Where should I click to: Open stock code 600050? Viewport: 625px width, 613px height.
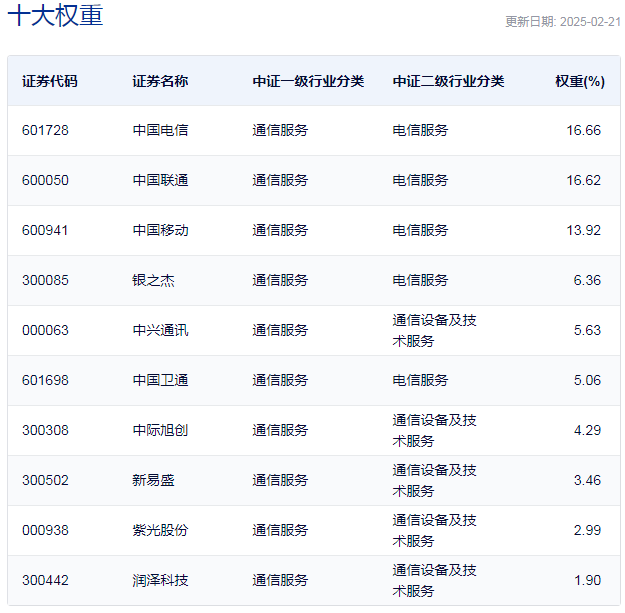coord(45,180)
